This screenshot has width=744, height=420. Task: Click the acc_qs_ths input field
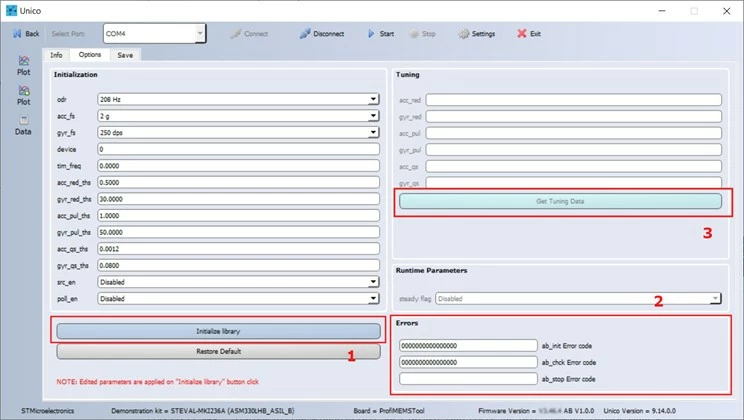(238, 249)
